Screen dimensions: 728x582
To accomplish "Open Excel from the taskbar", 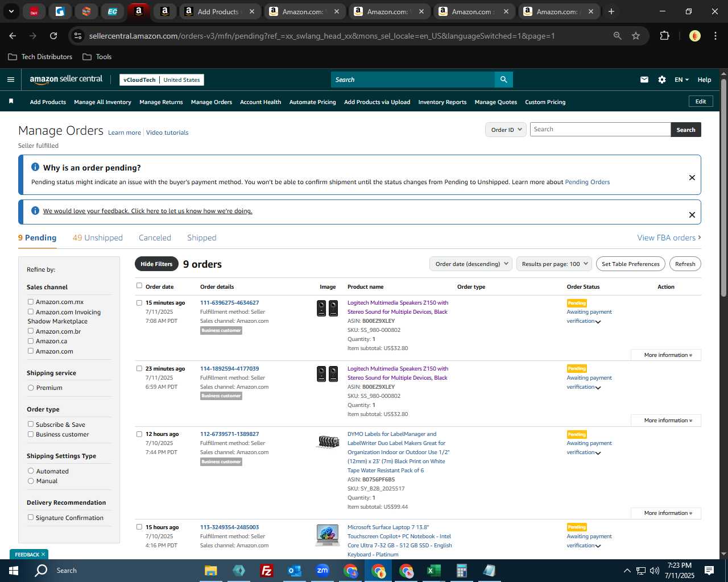I will click(433, 571).
